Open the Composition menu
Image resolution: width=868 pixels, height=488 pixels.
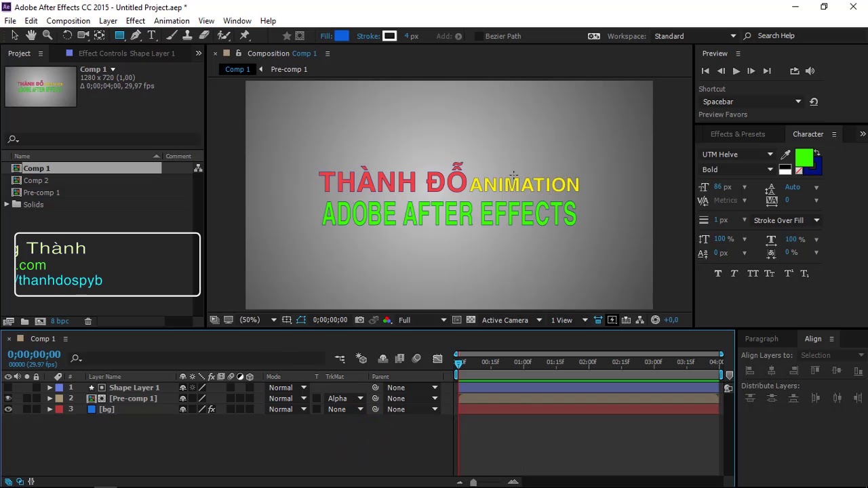pos(68,21)
